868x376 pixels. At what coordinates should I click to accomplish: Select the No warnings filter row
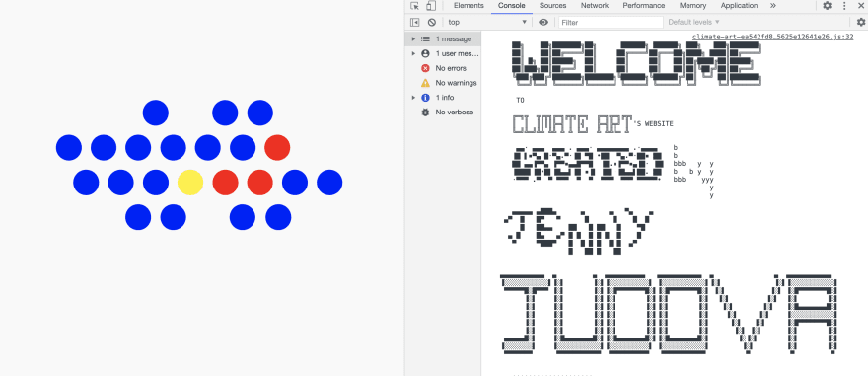443,83
